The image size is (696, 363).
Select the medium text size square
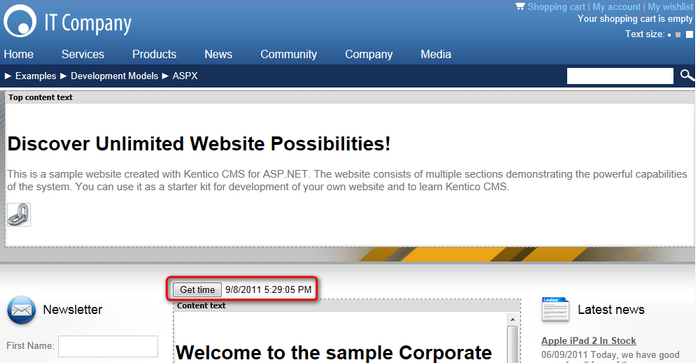pos(678,35)
